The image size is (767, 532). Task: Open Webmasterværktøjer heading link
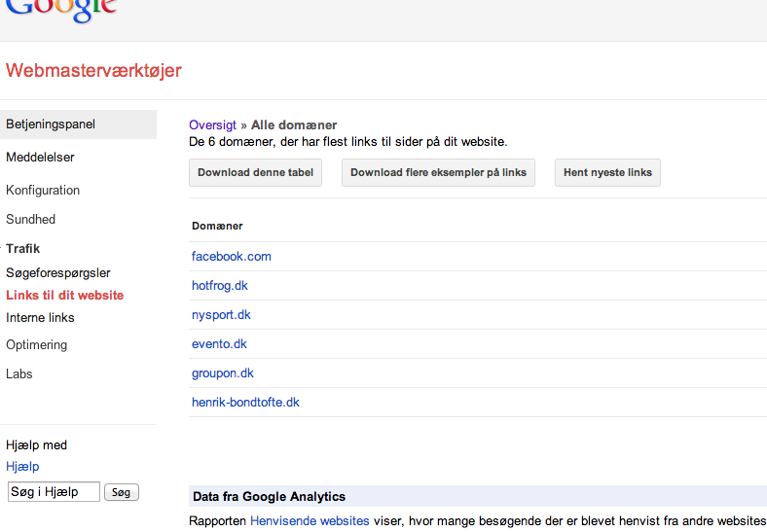[93, 70]
